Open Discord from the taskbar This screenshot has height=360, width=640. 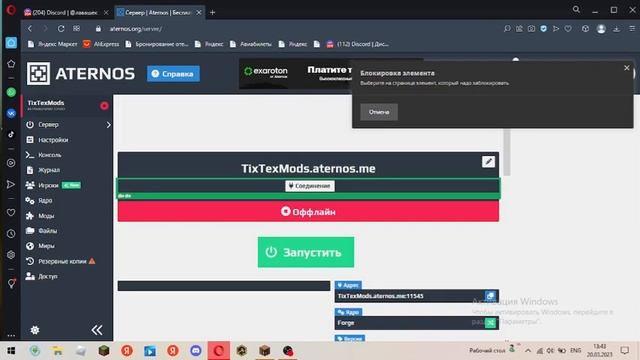click(x=196, y=351)
